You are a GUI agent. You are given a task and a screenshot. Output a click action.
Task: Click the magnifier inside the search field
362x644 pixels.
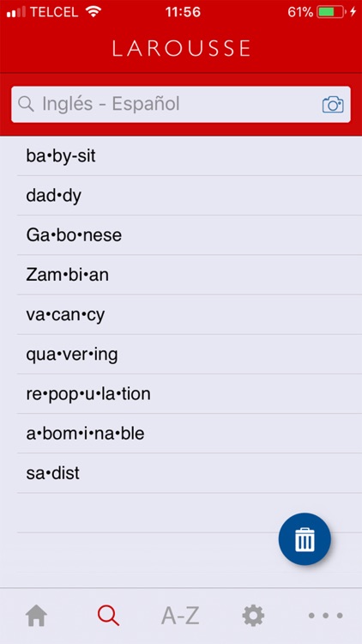tap(27, 104)
